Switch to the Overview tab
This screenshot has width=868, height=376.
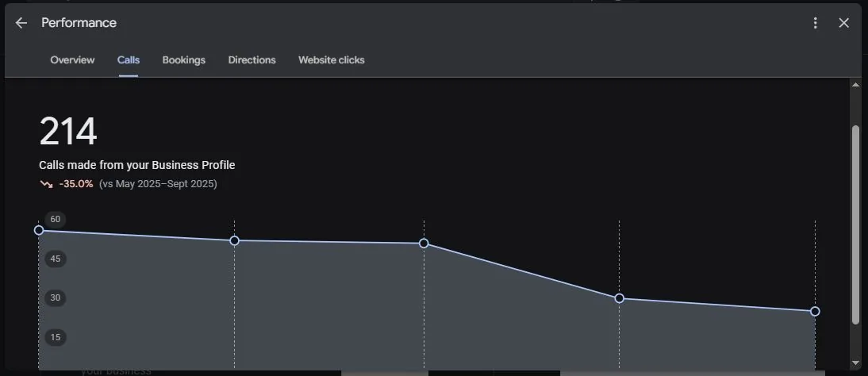click(72, 59)
